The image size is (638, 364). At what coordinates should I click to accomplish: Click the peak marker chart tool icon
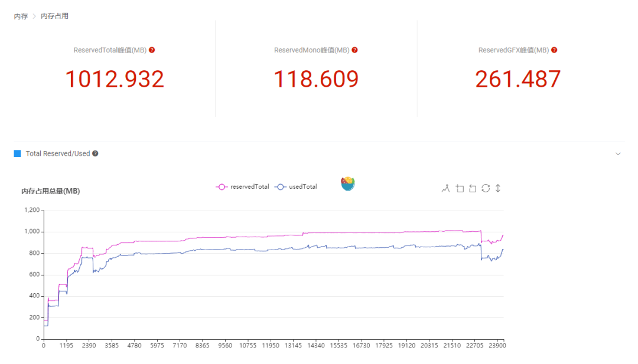446,189
